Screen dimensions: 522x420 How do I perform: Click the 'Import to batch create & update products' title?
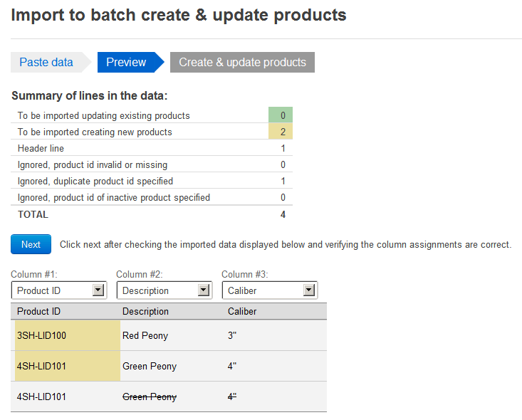[x=179, y=15]
